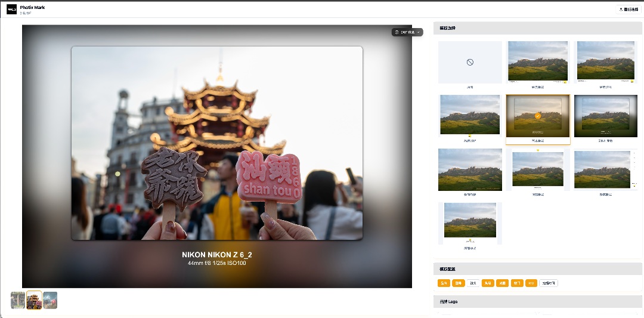
Task: Select the no-template option with prohibition icon
Action: coord(470,62)
